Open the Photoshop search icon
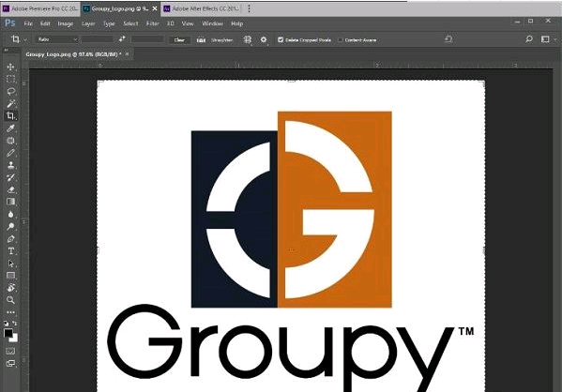Screen dimensions: 562x392 click(x=528, y=39)
